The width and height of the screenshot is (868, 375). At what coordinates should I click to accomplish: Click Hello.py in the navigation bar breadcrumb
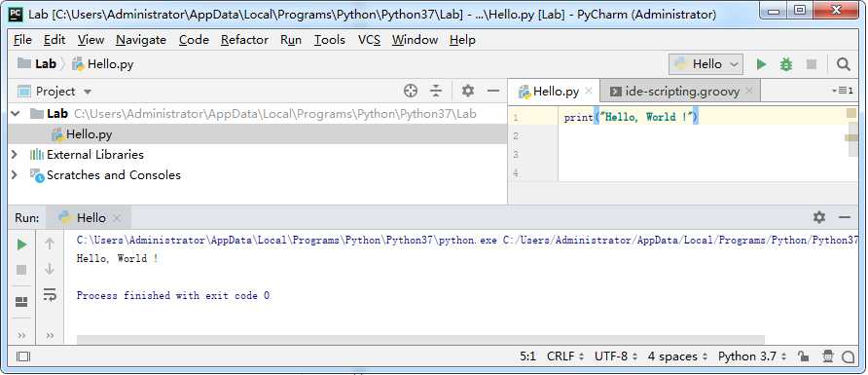point(103,64)
